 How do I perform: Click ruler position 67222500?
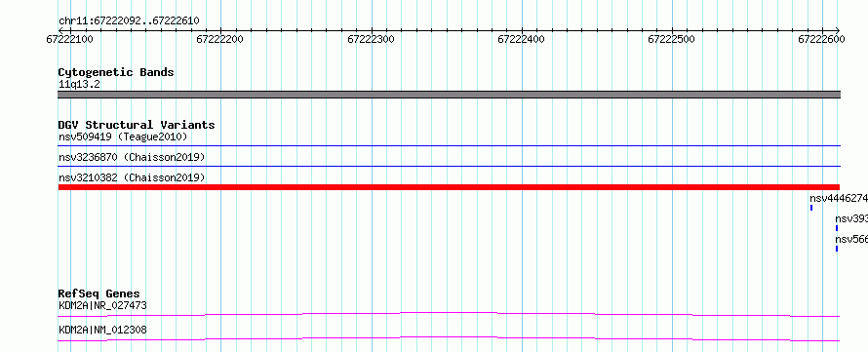tap(672, 39)
